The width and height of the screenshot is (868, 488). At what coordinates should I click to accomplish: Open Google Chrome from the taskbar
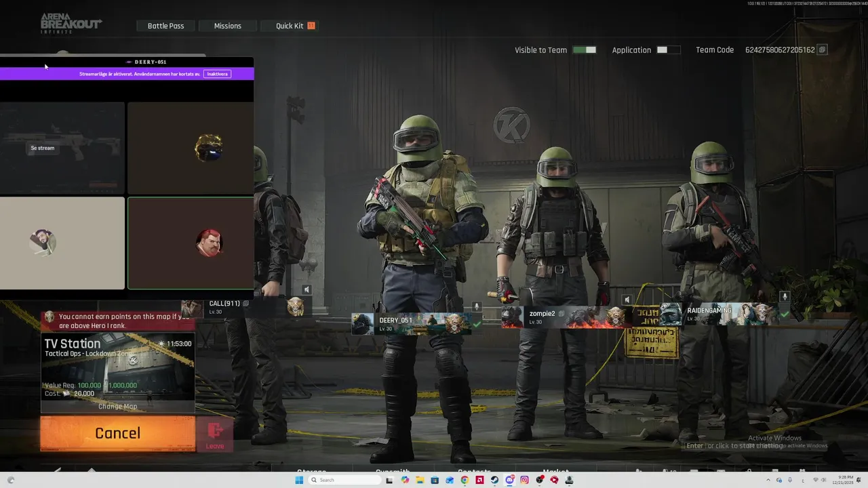465,480
